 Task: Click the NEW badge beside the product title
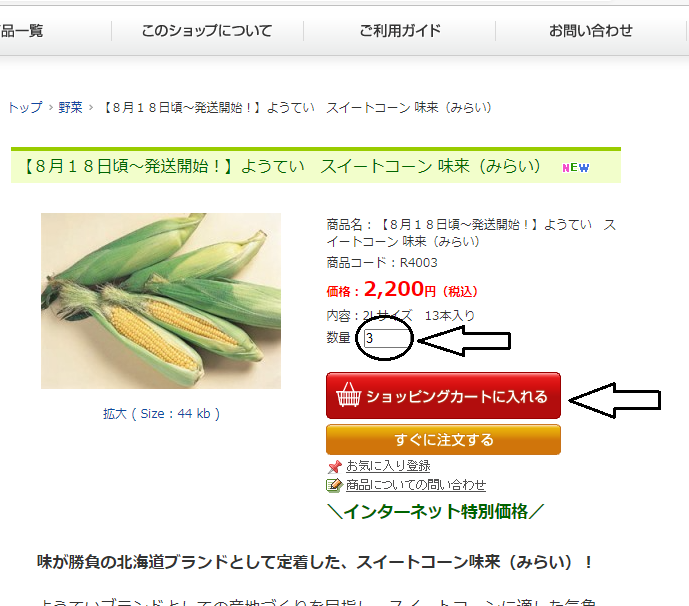[x=576, y=167]
